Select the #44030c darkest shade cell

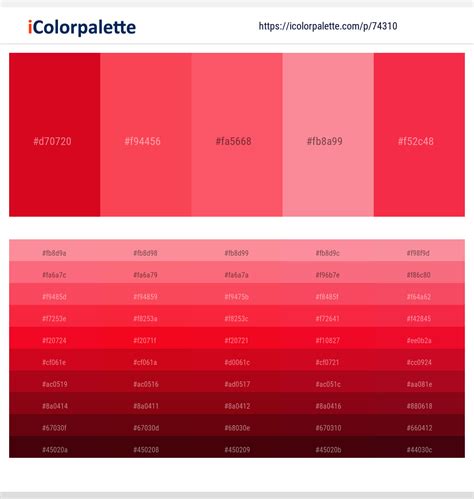[419, 447]
